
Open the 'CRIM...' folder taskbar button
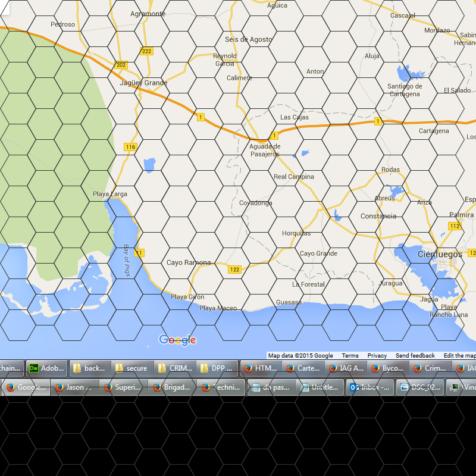click(175, 368)
